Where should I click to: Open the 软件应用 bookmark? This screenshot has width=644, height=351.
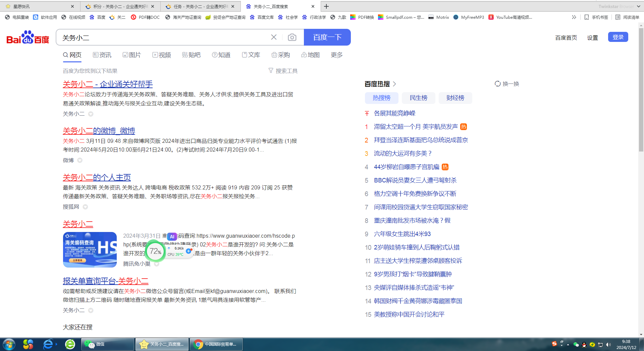45,17
